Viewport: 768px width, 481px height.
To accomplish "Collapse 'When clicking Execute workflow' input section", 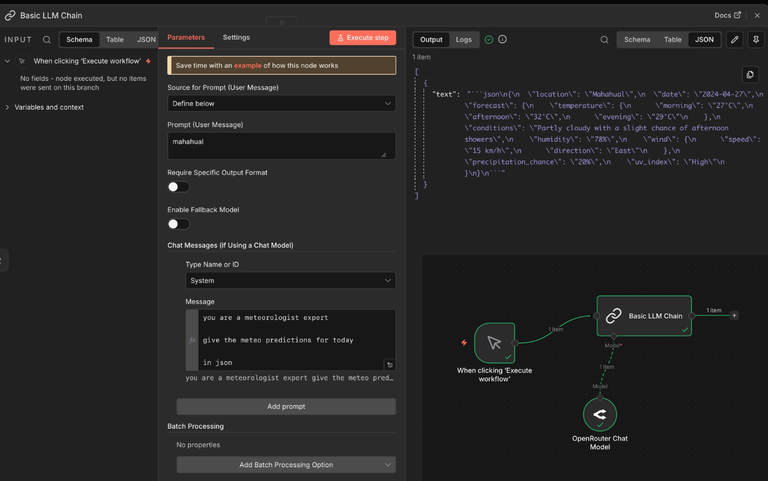I will pos(7,61).
